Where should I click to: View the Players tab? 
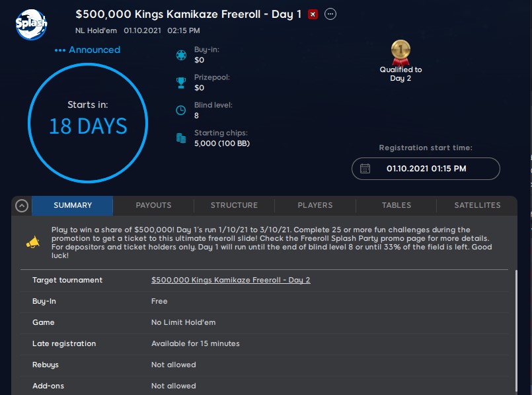click(x=315, y=206)
